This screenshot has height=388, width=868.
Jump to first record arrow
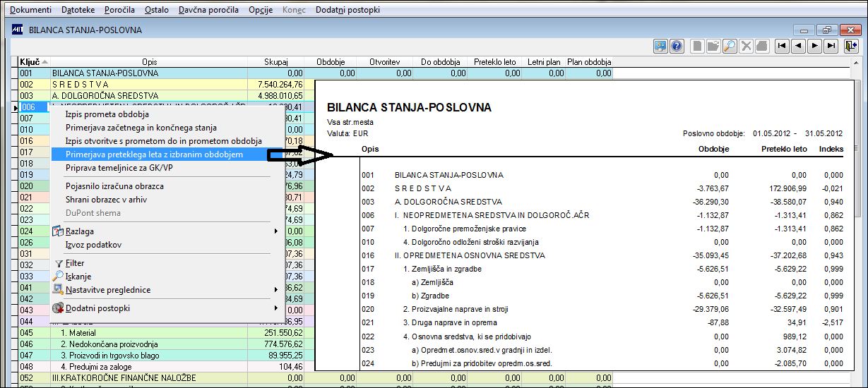point(782,45)
